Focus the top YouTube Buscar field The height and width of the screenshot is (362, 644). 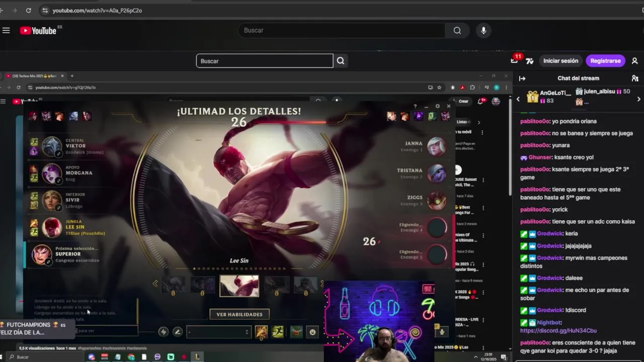(342, 31)
